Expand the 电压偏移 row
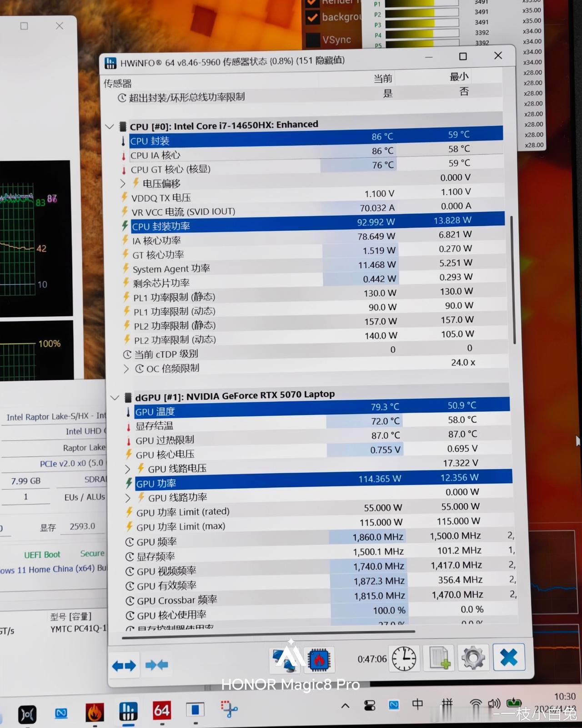This screenshot has height=728, width=582. pyautogui.click(x=123, y=184)
